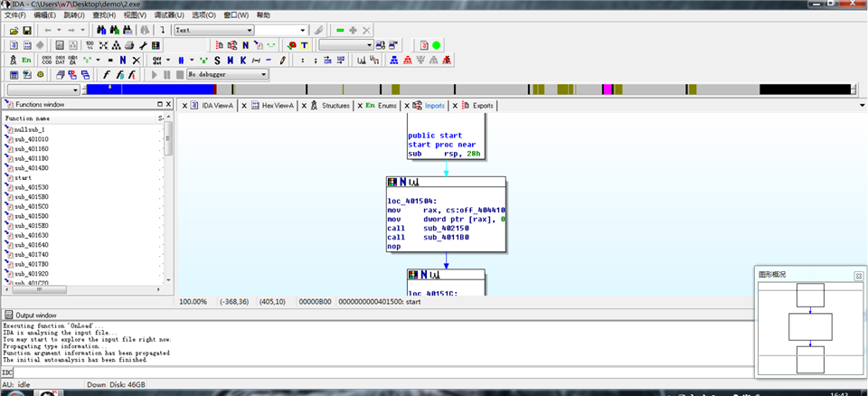Click the blue N rename icon in third toolbar

(123, 60)
